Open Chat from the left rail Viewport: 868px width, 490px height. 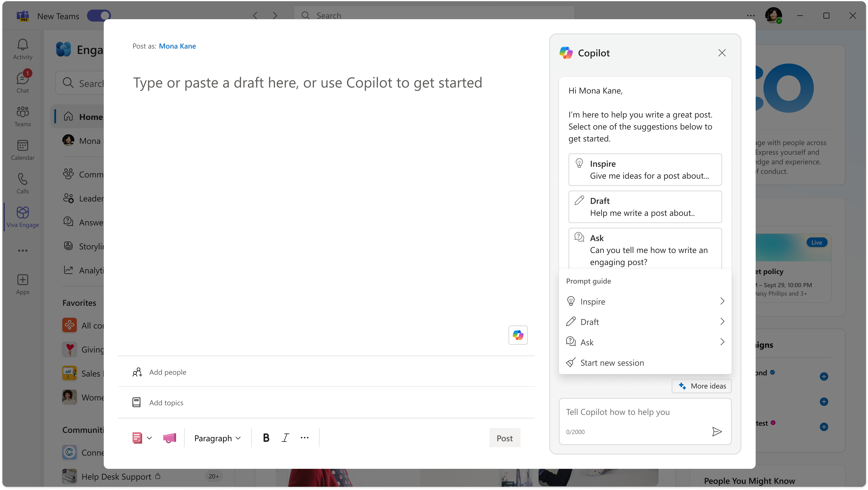[23, 83]
